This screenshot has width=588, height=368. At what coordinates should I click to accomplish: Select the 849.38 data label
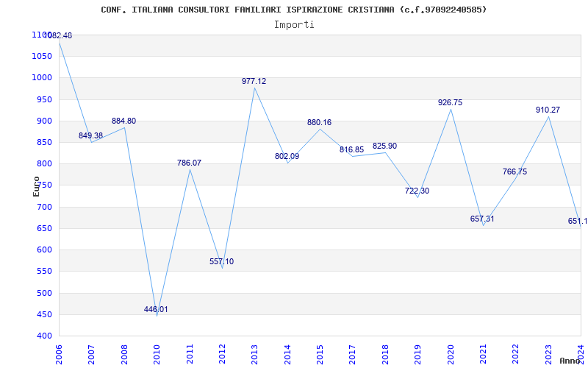point(90,135)
